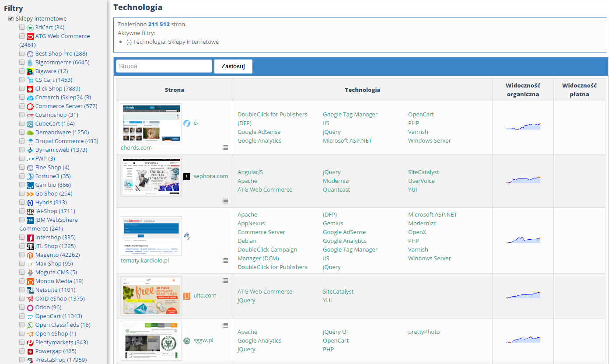
Task: Open the sggw.pl link
Action: click(x=203, y=340)
